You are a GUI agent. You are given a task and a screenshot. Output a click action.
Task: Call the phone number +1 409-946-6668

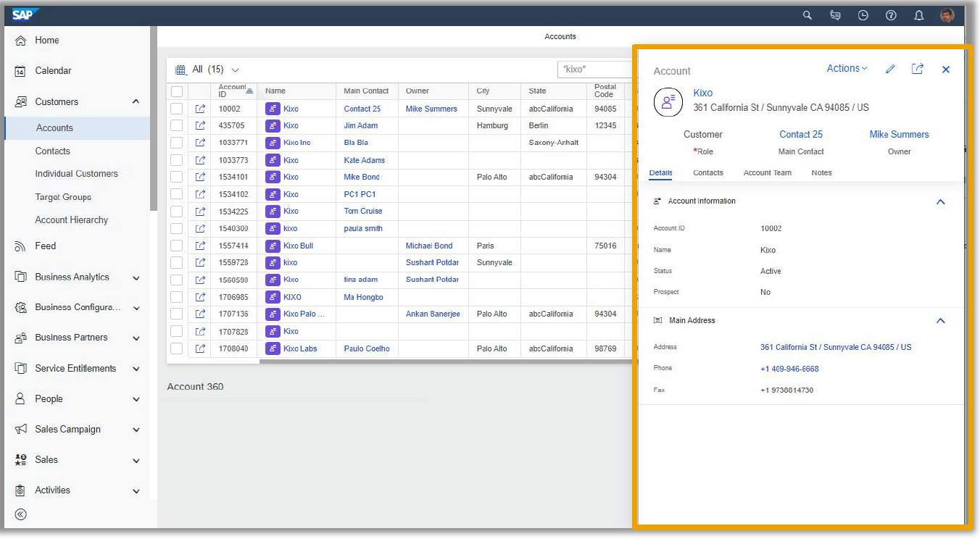pos(789,369)
